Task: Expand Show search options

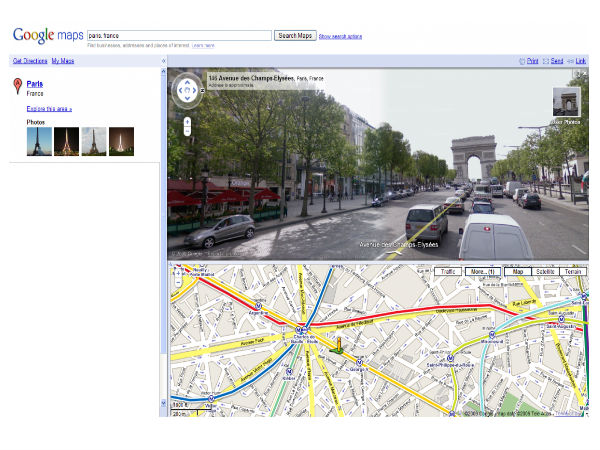Action: 340,36
